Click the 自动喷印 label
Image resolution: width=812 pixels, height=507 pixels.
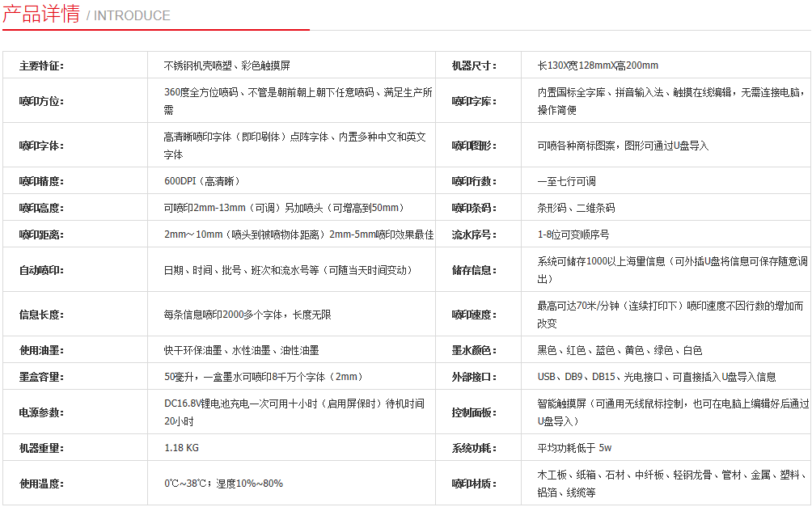coord(41,270)
